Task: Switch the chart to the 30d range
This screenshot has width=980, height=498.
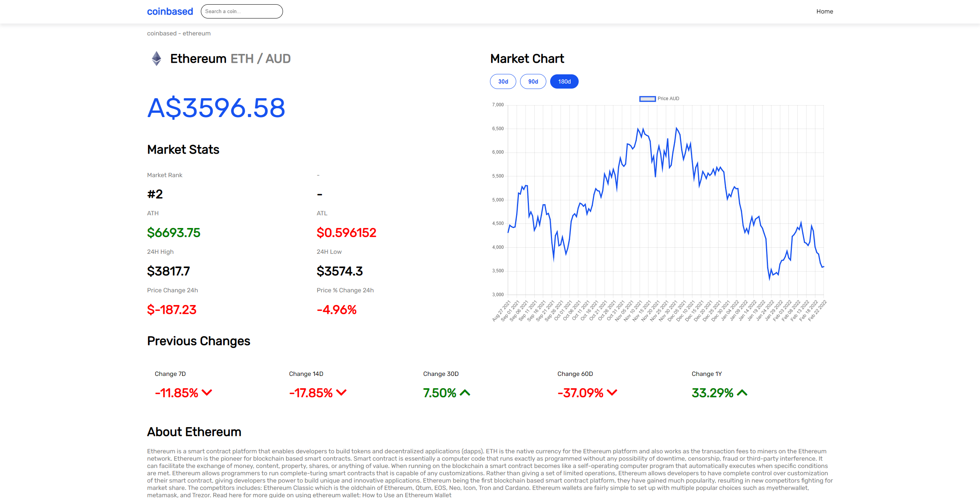Action: coord(503,81)
